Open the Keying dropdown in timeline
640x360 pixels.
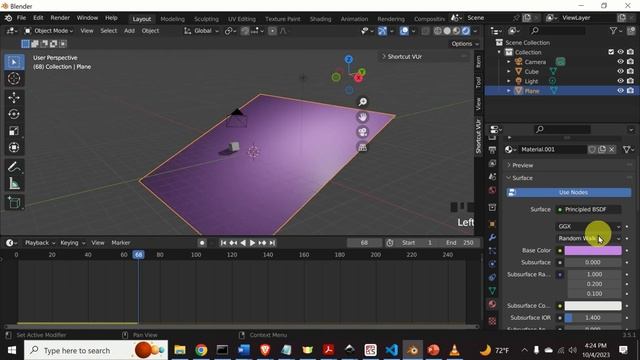72,243
